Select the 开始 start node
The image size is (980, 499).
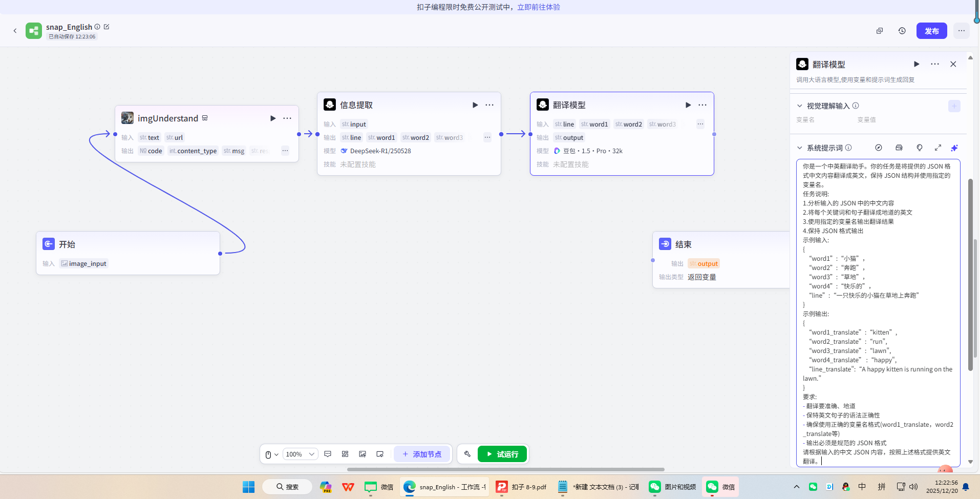coord(128,253)
